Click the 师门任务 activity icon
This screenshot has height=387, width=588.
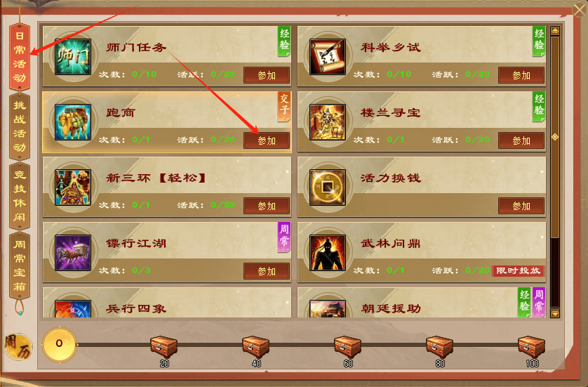(x=73, y=57)
